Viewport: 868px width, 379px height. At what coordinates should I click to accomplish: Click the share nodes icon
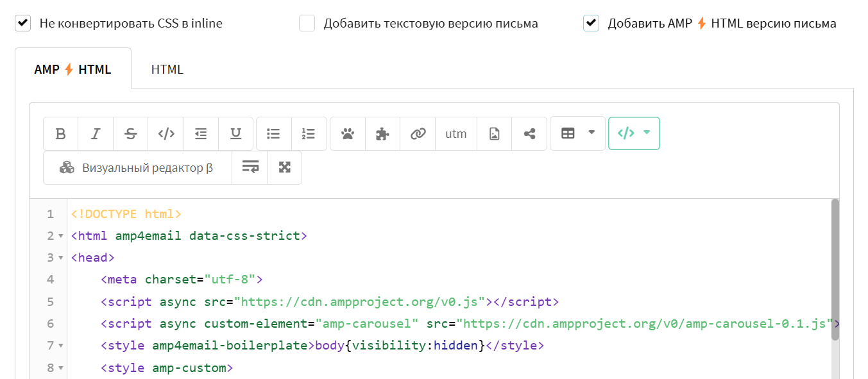pos(529,133)
